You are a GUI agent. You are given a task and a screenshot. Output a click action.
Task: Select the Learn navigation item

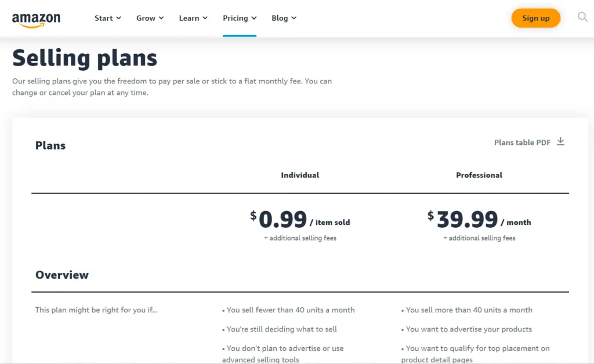[193, 18]
